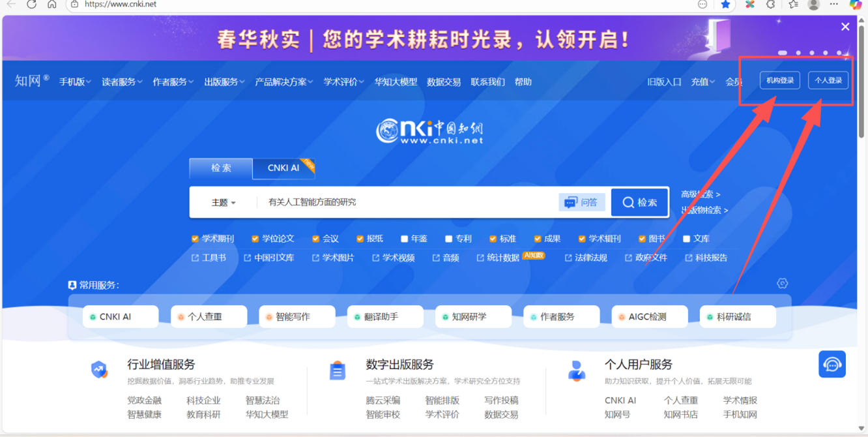The image size is (868, 437).
Task: Open the browser settings and more menu
Action: pyautogui.click(x=834, y=5)
